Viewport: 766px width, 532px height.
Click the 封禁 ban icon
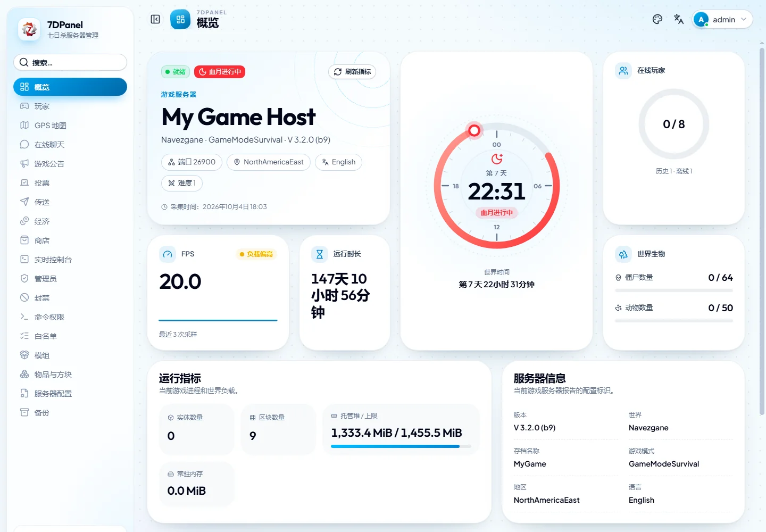[x=24, y=298]
